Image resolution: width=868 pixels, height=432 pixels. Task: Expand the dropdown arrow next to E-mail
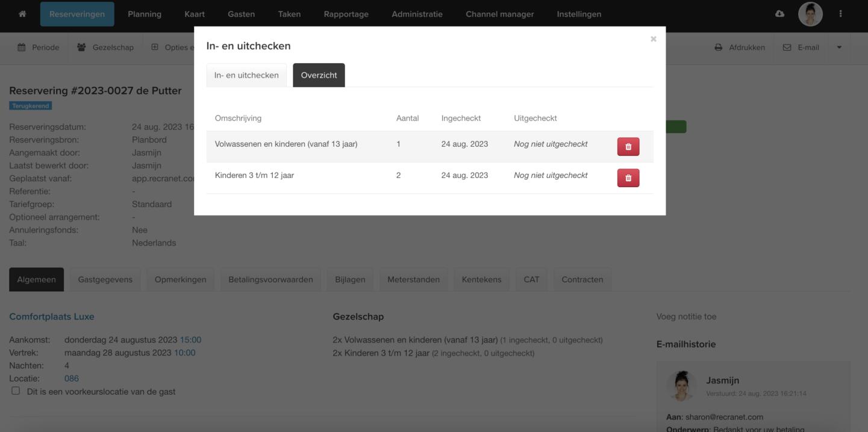pos(839,48)
